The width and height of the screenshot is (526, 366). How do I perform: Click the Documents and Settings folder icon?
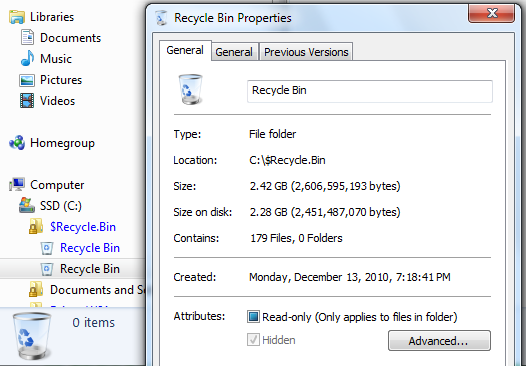[x=36, y=290]
